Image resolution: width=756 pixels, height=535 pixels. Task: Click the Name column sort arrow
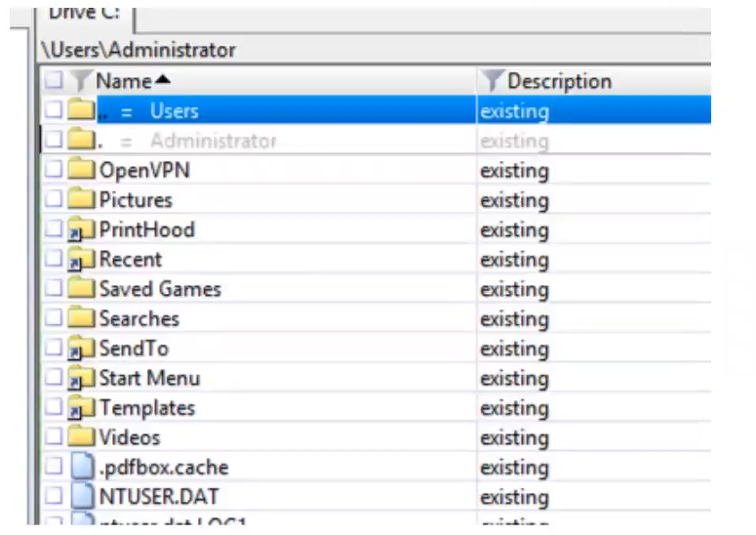tap(163, 79)
